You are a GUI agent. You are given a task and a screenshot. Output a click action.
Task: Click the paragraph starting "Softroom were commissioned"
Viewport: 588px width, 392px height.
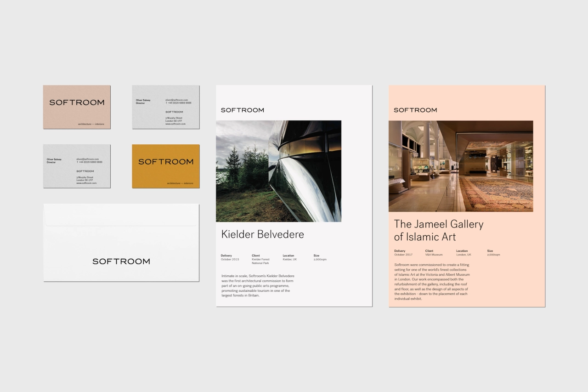tap(432, 282)
